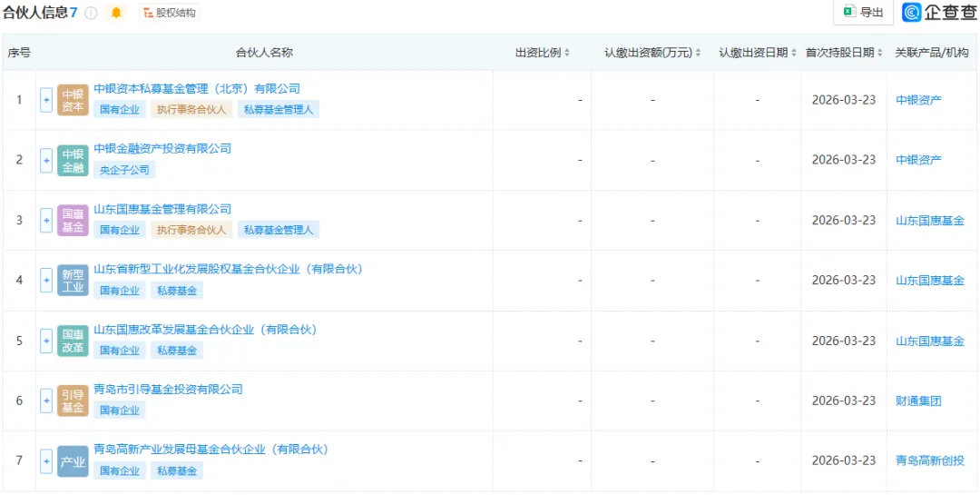Open 中银资本私募基金管理（北京）有限公司 link
Screen dimensions: 980x495
[197, 89]
